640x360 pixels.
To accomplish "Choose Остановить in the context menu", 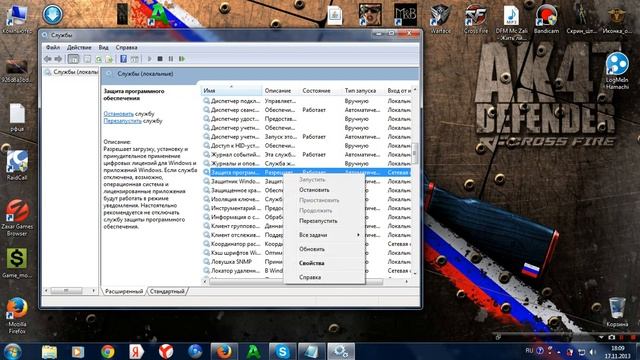I will 314,190.
